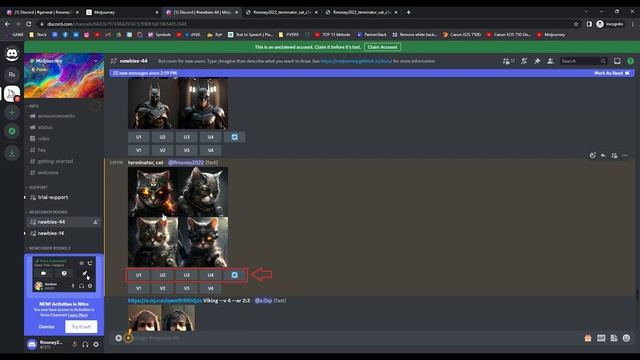The height and width of the screenshot is (360, 640).
Task: Click U1 upscale under cat images
Action: (x=138, y=275)
